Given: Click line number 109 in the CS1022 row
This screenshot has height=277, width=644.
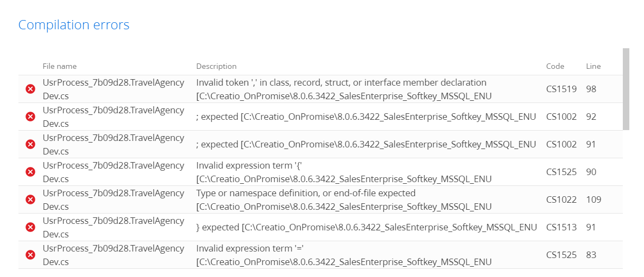Looking at the screenshot, I should 594,199.
